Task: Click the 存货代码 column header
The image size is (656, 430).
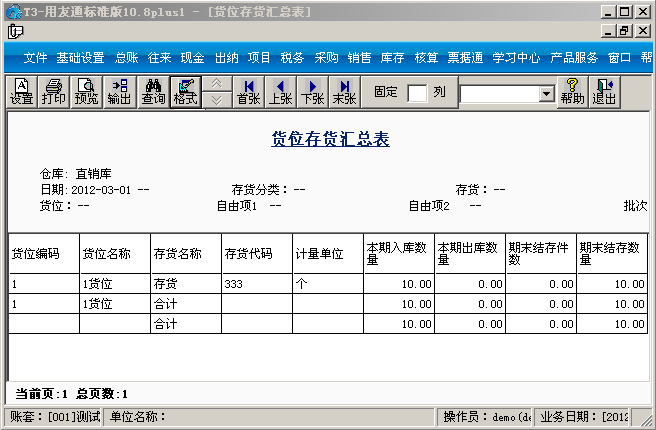Action: click(x=257, y=253)
